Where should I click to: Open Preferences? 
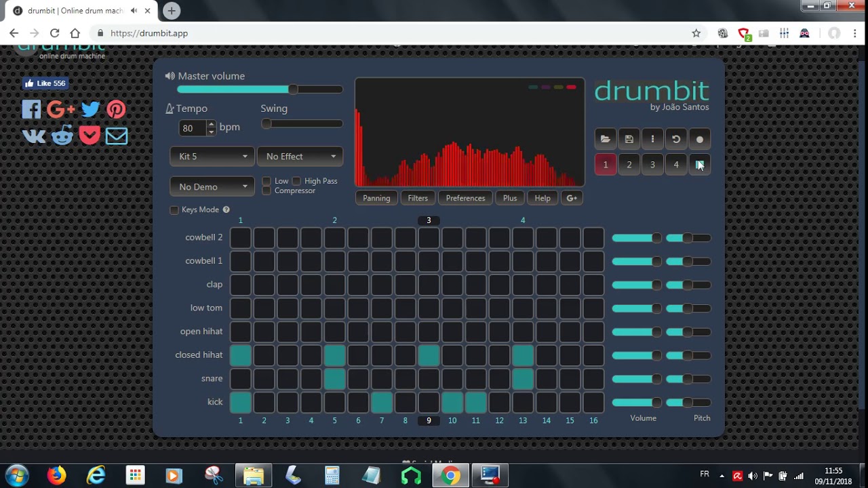465,198
